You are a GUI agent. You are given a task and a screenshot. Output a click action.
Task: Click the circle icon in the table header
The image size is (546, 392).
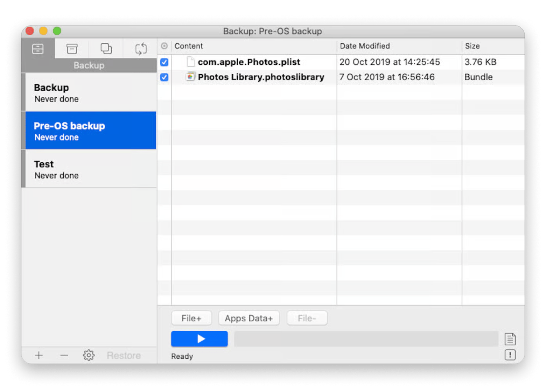click(164, 46)
